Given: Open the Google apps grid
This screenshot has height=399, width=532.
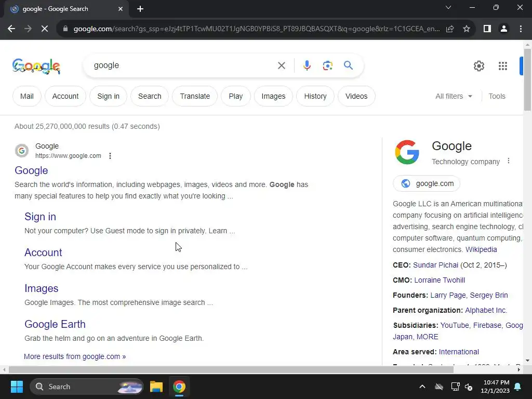Looking at the screenshot, I should 503,66.
